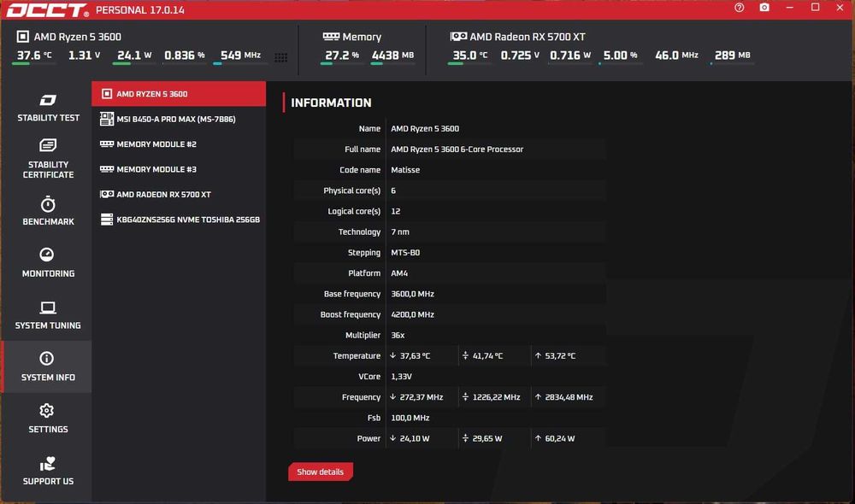Select the System Info icon
This screenshot has height=504, width=855.
47,359
